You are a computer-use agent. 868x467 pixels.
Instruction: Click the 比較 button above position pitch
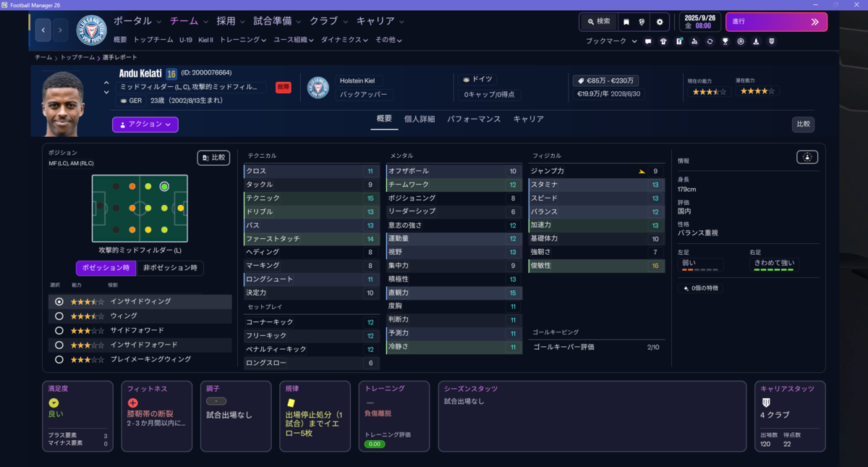213,157
